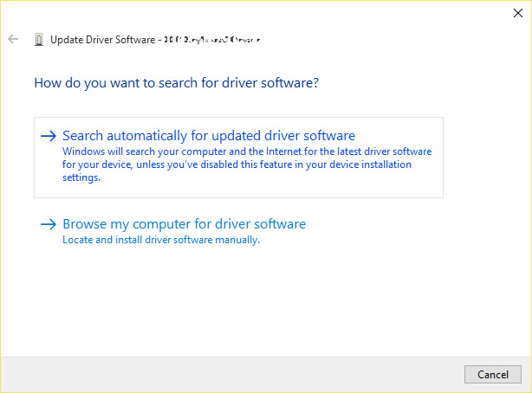Click the "Locate and install driver software manually" text
This screenshot has width=532, height=393.
[161, 240]
